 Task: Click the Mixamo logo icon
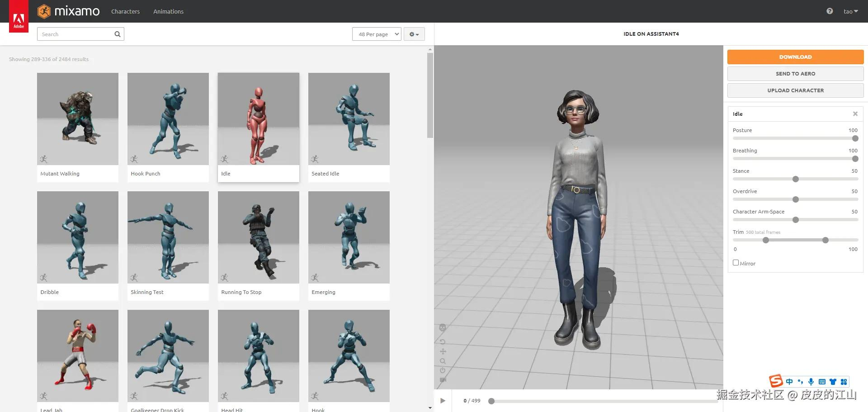tap(44, 11)
